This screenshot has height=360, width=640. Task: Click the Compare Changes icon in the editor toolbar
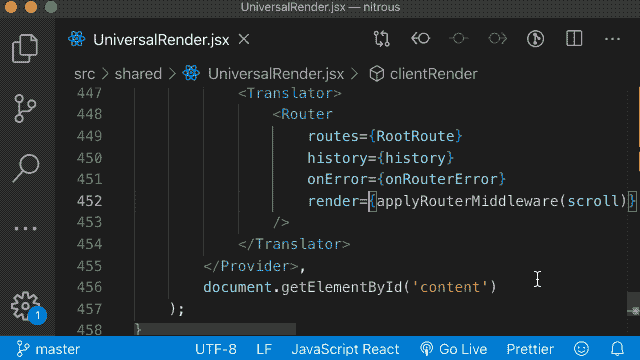click(382, 39)
